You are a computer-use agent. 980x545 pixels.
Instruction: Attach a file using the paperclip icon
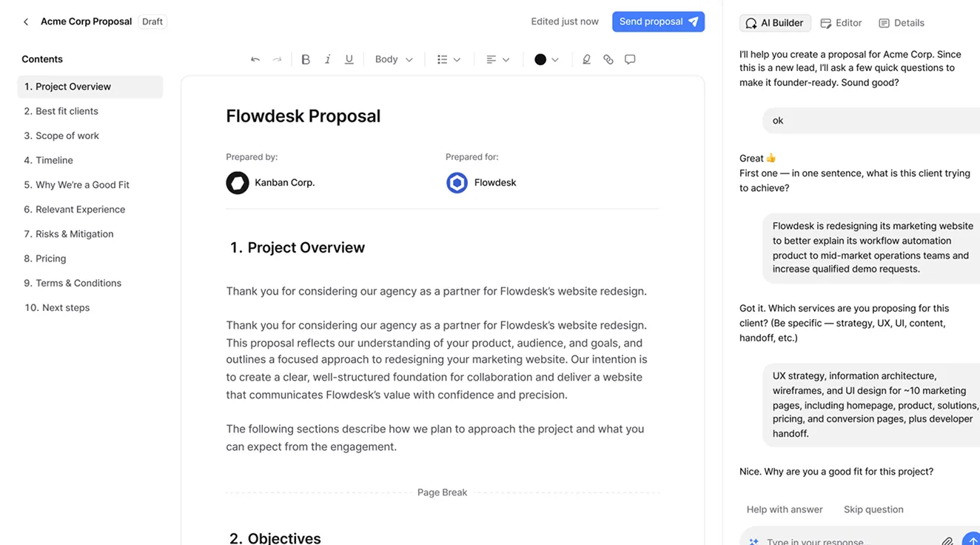[x=948, y=541]
